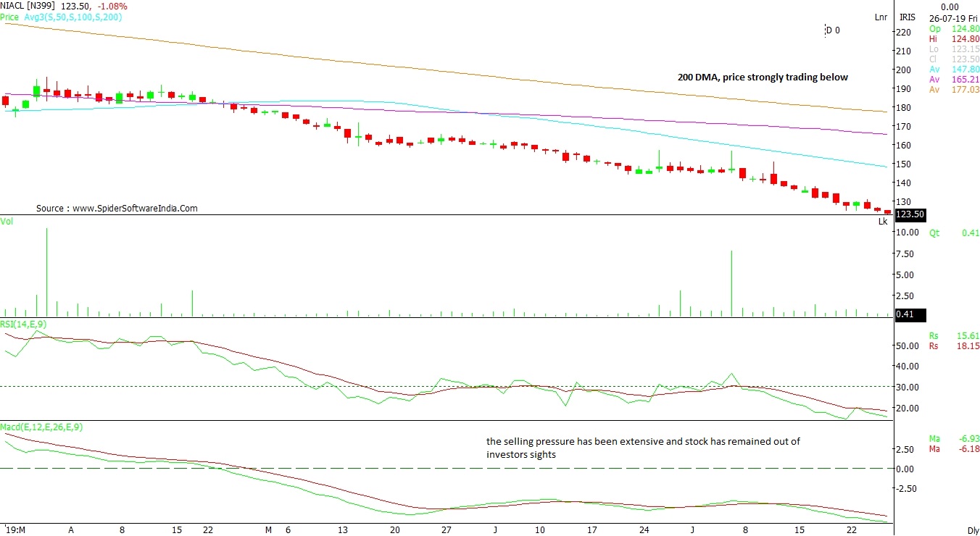Toggle the Lnr linear scale indicator
This screenshot has height=536, width=980.
click(x=881, y=17)
